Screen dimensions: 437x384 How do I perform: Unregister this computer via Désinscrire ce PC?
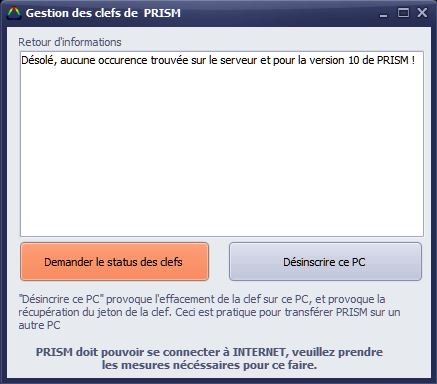pyautogui.click(x=325, y=262)
